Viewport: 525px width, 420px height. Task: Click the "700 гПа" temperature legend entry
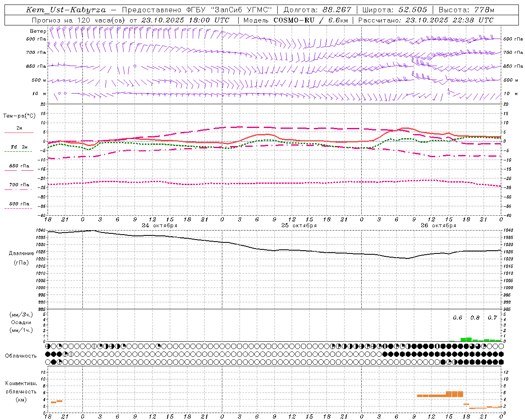click(19, 185)
